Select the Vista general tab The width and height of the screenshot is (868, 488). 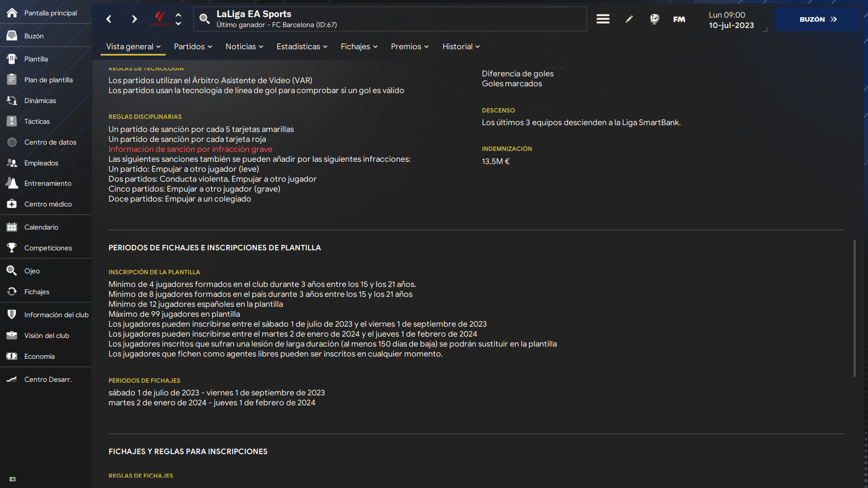click(x=133, y=47)
